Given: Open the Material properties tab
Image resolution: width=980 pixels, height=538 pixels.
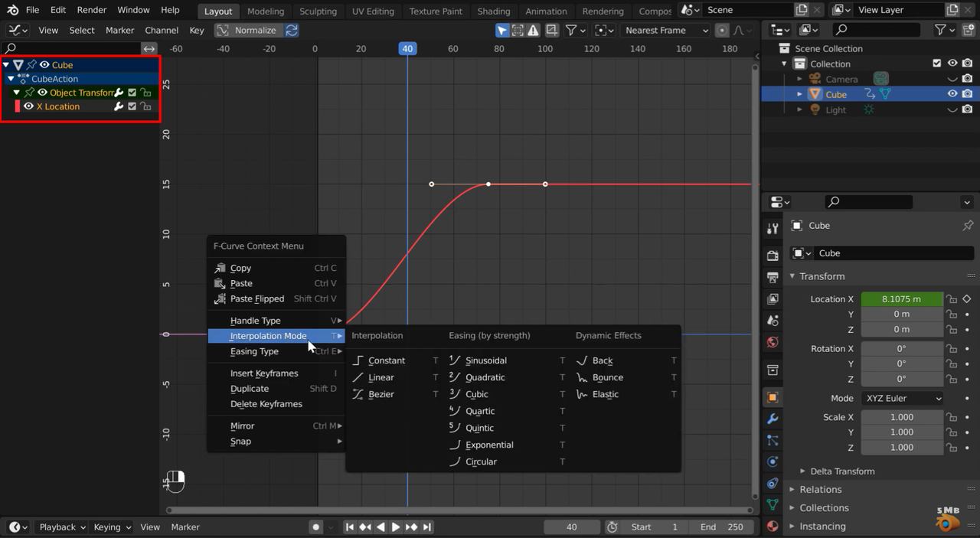Looking at the screenshot, I should [773, 526].
